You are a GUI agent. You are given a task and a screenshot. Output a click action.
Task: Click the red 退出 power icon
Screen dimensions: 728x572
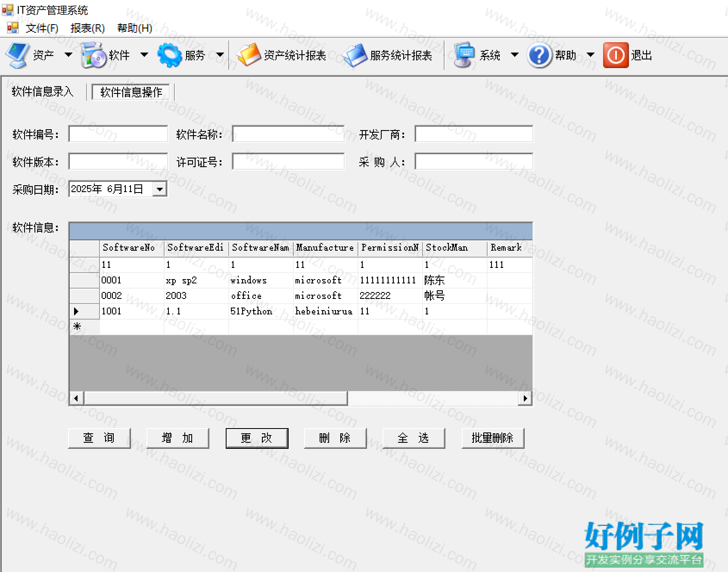616,55
